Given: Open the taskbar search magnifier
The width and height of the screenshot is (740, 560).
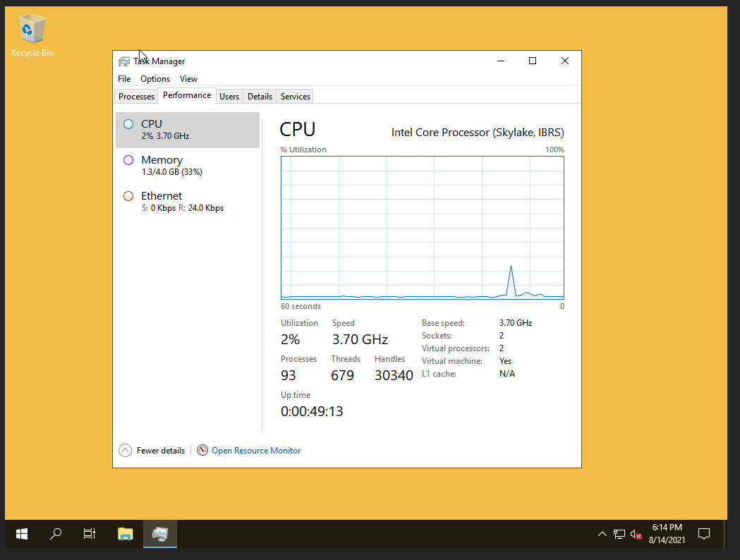Looking at the screenshot, I should tap(56, 534).
